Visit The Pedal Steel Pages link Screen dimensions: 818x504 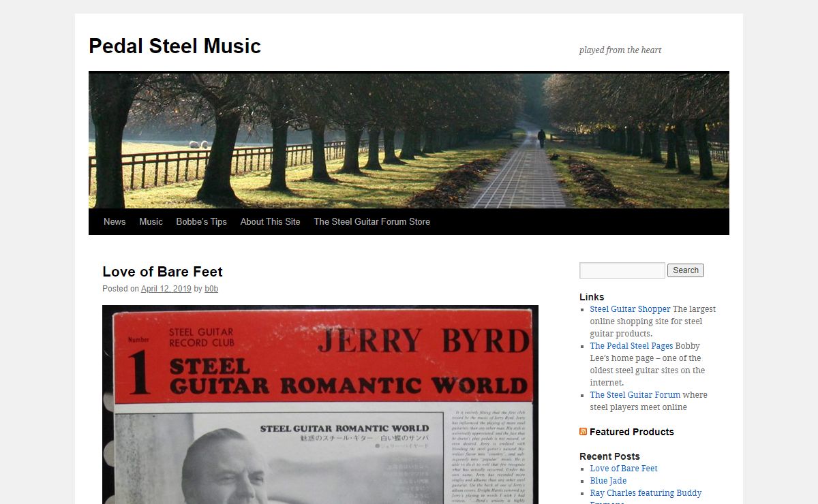(631, 346)
